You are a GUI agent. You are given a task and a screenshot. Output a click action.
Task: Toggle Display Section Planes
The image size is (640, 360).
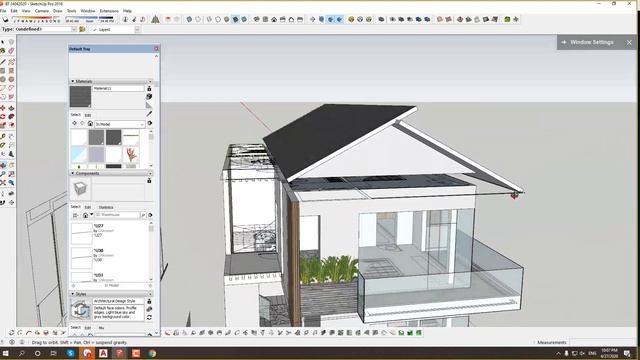coord(322,19)
